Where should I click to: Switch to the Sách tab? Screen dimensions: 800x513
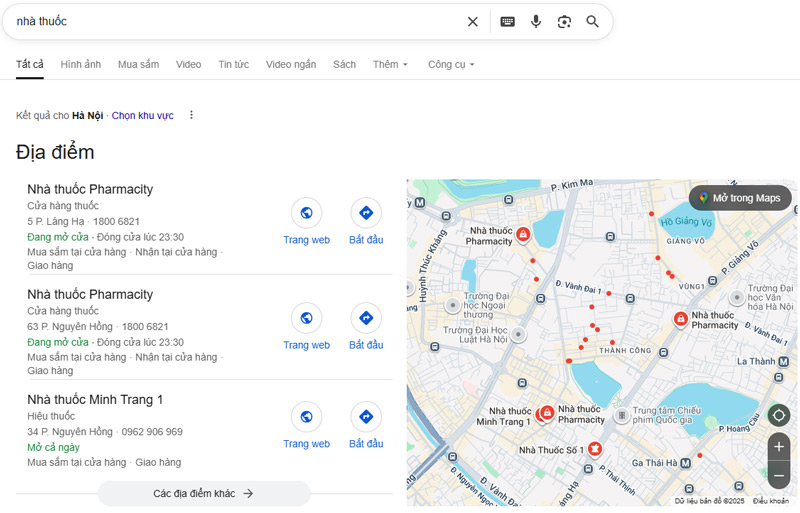[344, 64]
